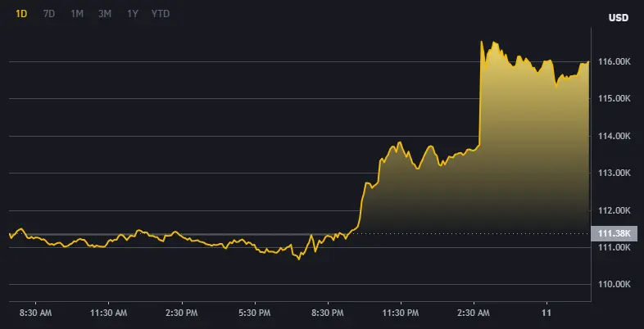644x329 pixels.
Task: Open the 1Y chart view
Action: click(133, 14)
